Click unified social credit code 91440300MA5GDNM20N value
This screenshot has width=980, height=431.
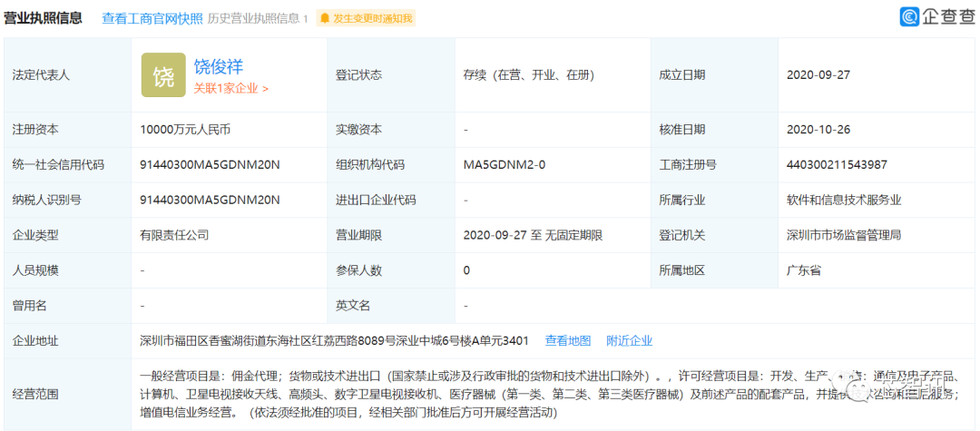coord(210,164)
